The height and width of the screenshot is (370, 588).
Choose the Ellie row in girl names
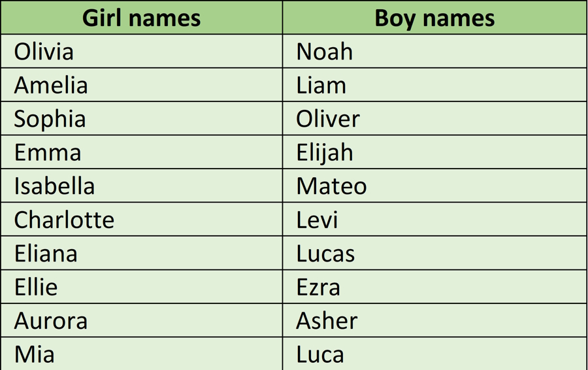pos(36,287)
